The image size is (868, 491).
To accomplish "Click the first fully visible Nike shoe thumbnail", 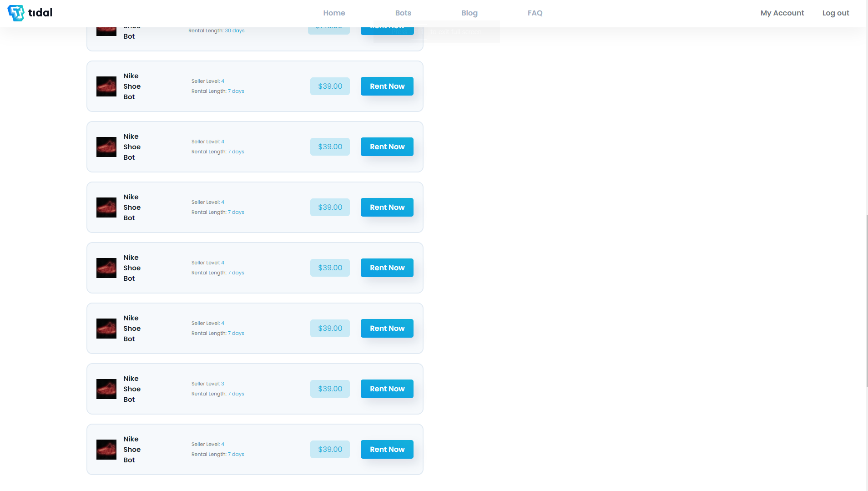I will click(106, 86).
